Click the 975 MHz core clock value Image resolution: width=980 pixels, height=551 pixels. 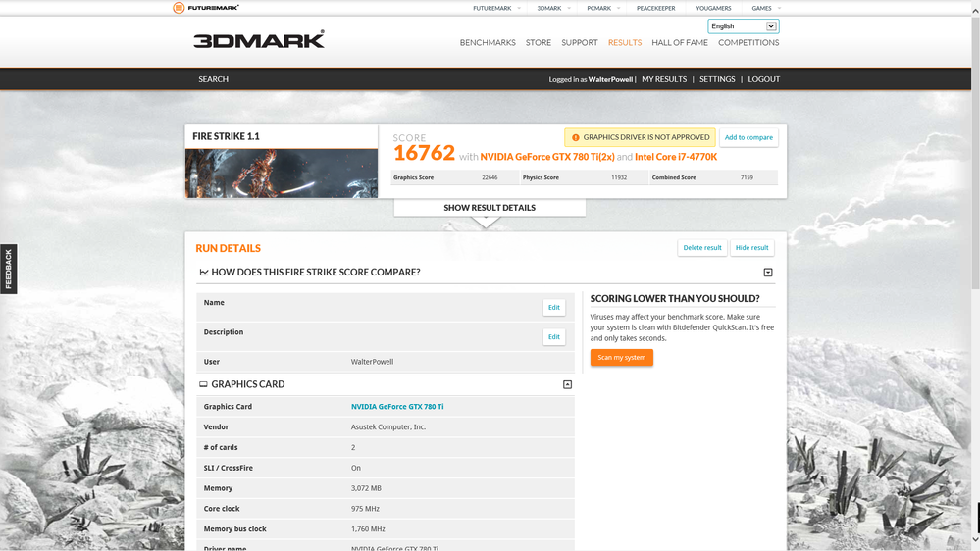pyautogui.click(x=365, y=509)
